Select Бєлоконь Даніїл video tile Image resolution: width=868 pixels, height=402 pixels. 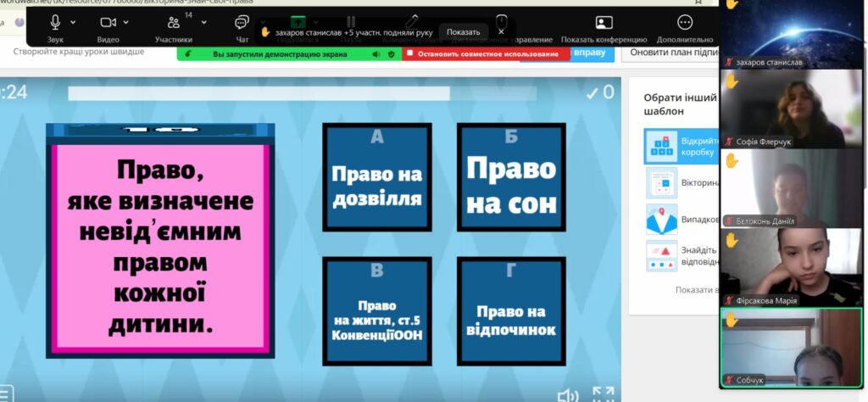(x=793, y=189)
